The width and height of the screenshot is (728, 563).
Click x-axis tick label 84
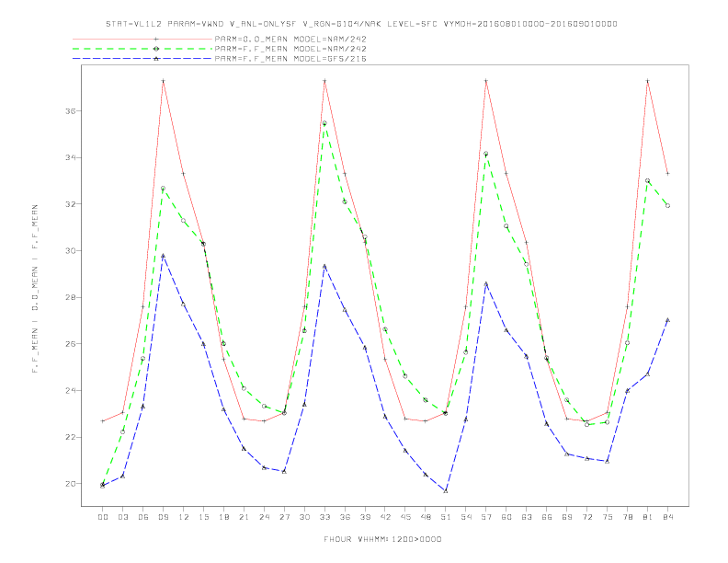668,517
